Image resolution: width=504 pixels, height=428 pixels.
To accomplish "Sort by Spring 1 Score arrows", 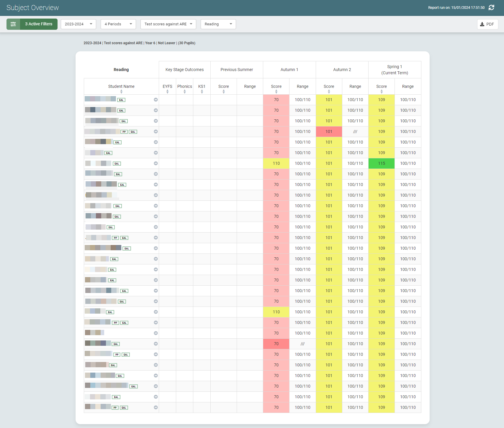I will coord(382,92).
